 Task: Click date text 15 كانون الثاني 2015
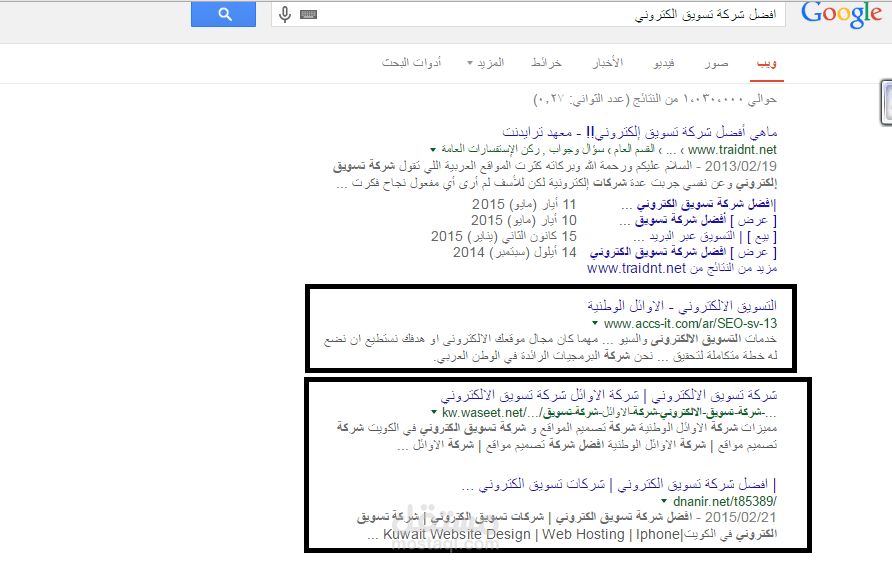click(503, 236)
